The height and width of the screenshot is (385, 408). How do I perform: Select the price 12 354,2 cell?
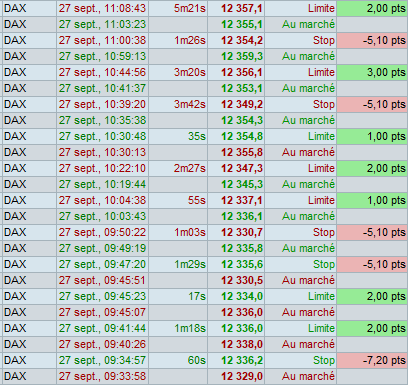point(236,40)
